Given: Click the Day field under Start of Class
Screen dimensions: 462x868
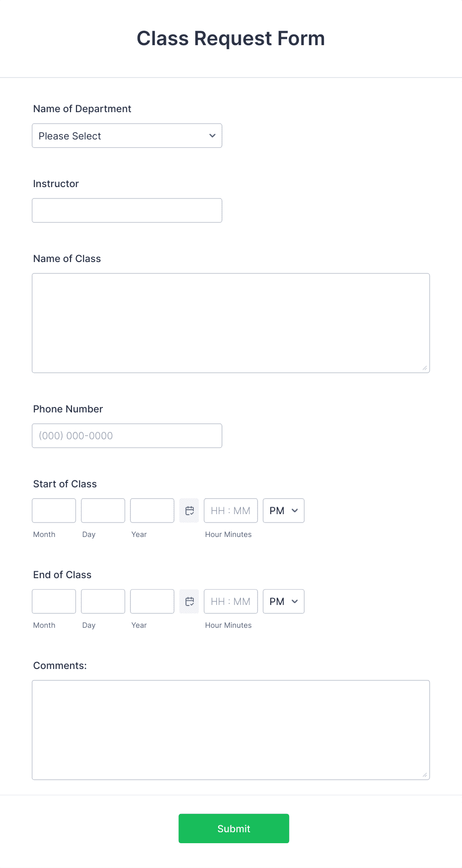Looking at the screenshot, I should coord(102,510).
